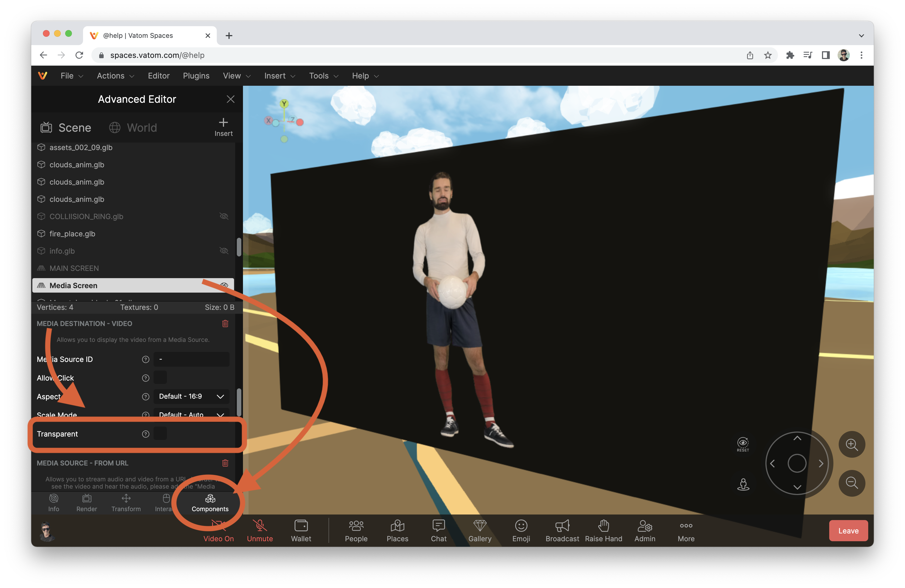
Task: Click the zoom in magnifier button
Action: coord(852,444)
